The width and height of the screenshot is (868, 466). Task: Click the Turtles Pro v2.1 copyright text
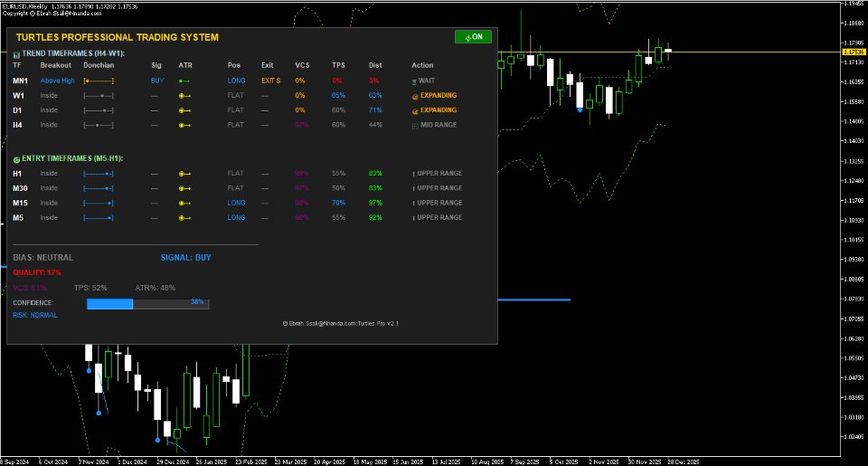(341, 324)
